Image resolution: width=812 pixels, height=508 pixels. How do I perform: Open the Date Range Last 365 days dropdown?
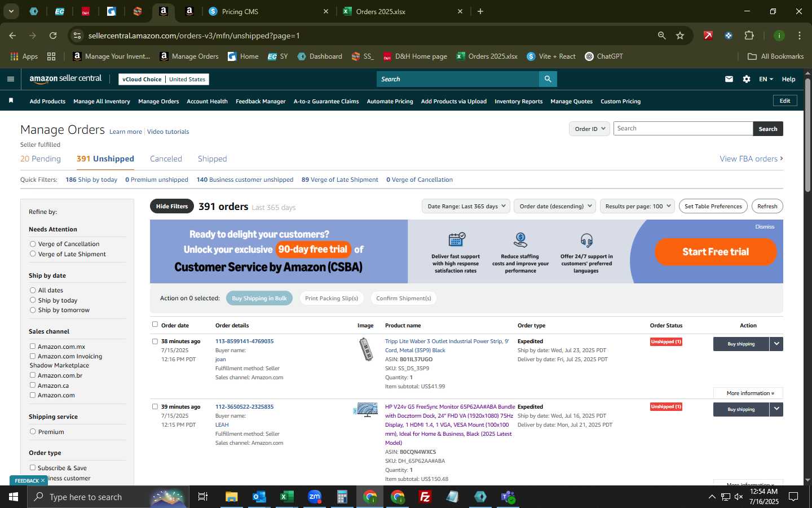click(x=466, y=206)
